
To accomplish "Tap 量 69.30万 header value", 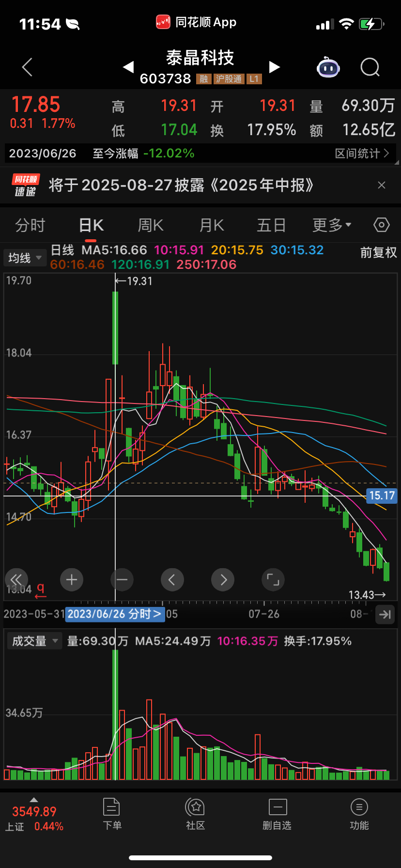I will [353, 106].
